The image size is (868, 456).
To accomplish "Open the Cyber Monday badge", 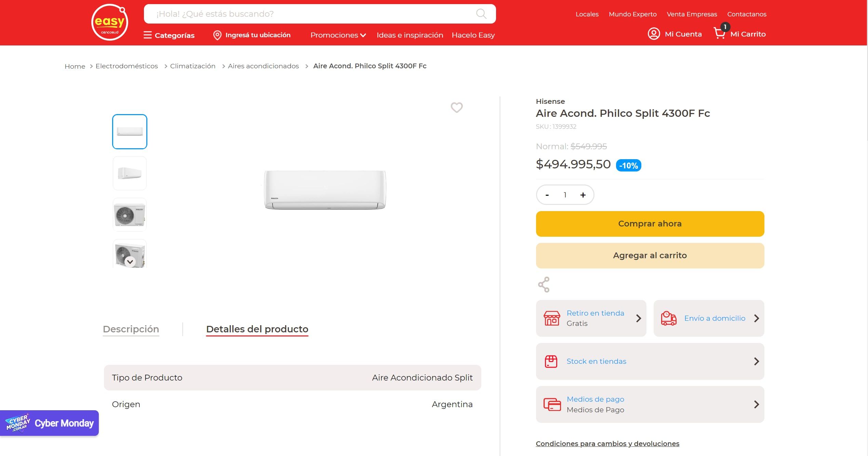I will point(50,423).
